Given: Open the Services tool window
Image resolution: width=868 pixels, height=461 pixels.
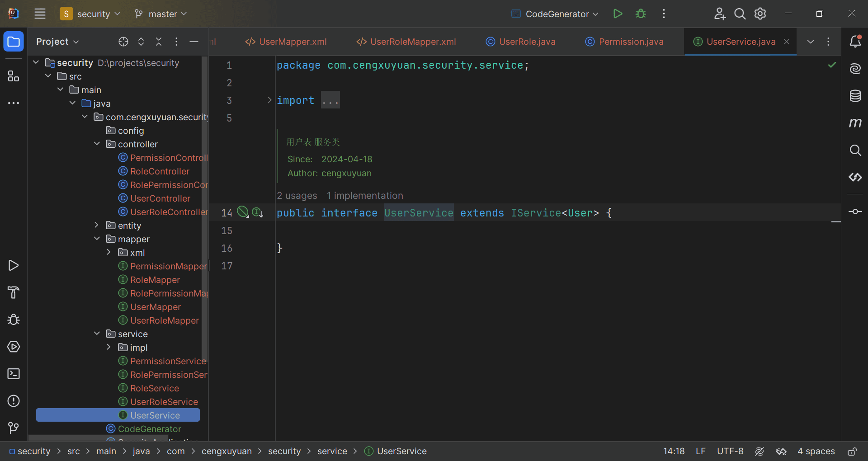Looking at the screenshot, I should pos(14,347).
